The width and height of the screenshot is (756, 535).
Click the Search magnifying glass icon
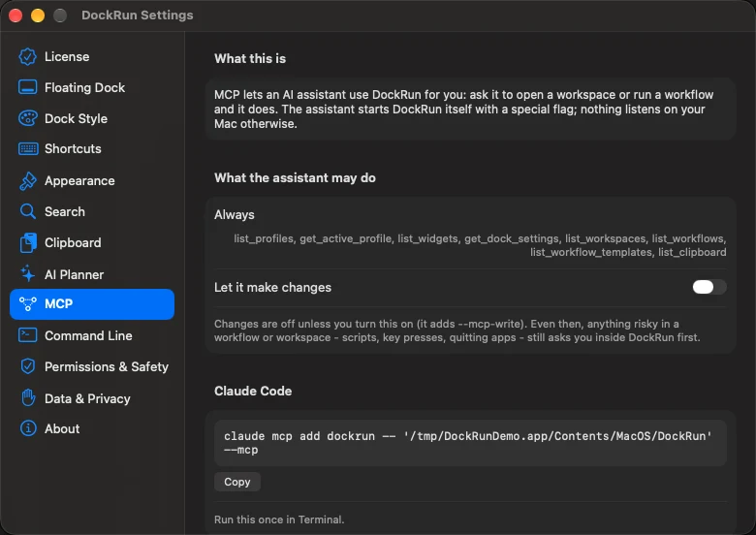tap(27, 211)
